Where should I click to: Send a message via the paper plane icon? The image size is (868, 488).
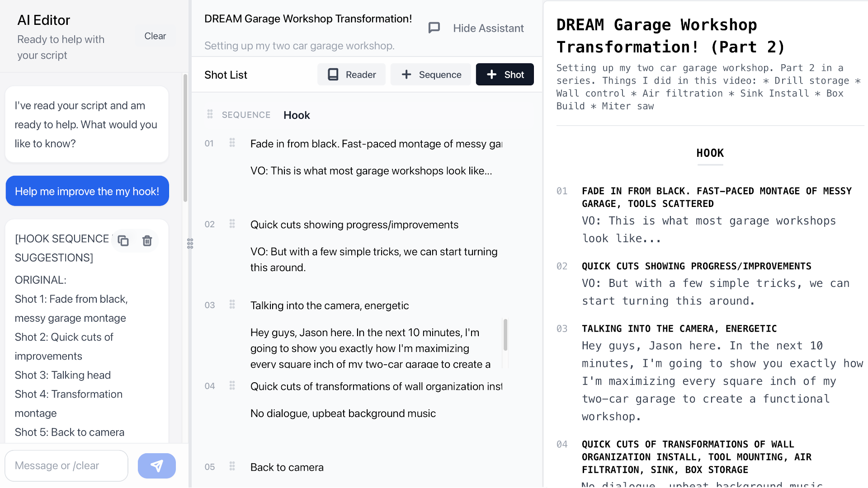pyautogui.click(x=156, y=465)
